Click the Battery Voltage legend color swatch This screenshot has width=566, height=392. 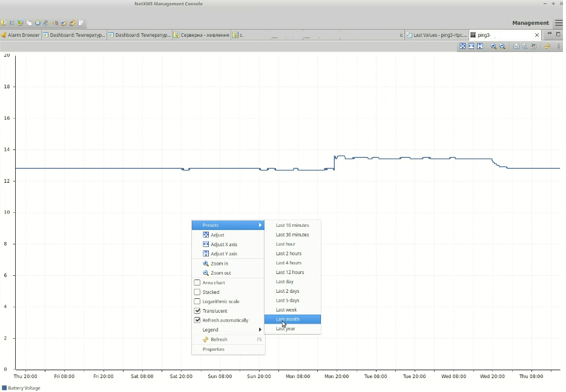[4, 388]
